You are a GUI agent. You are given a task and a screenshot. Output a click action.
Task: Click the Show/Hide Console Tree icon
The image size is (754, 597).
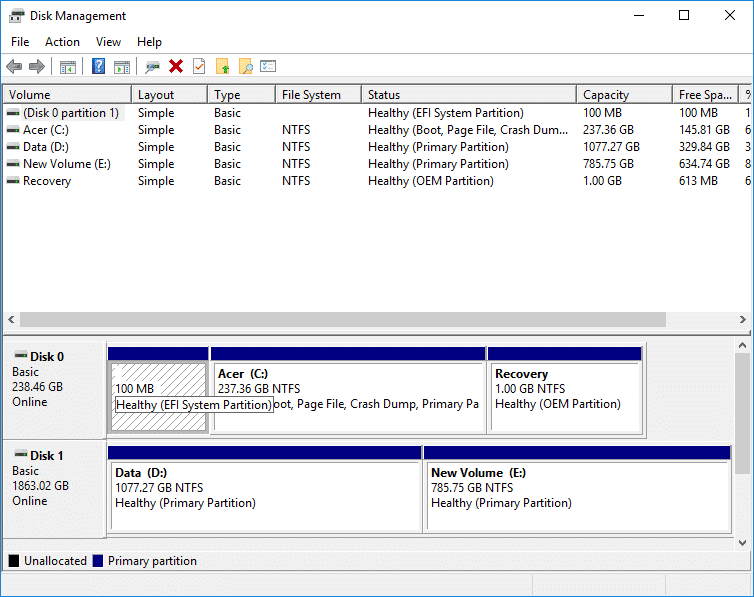[68, 67]
